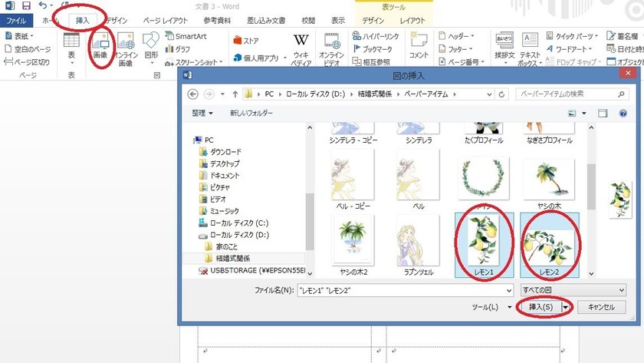
Task: Select ピクチャ folder in tree
Action: coord(215,187)
